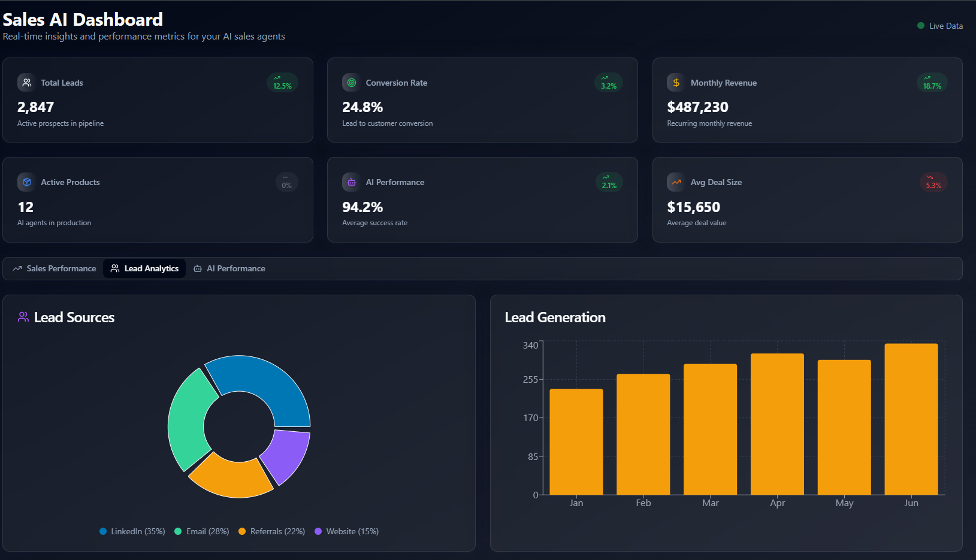Screen dimensions: 976x560
Task: Click the orange legend swatch beside Referrals
Action: pos(242,531)
